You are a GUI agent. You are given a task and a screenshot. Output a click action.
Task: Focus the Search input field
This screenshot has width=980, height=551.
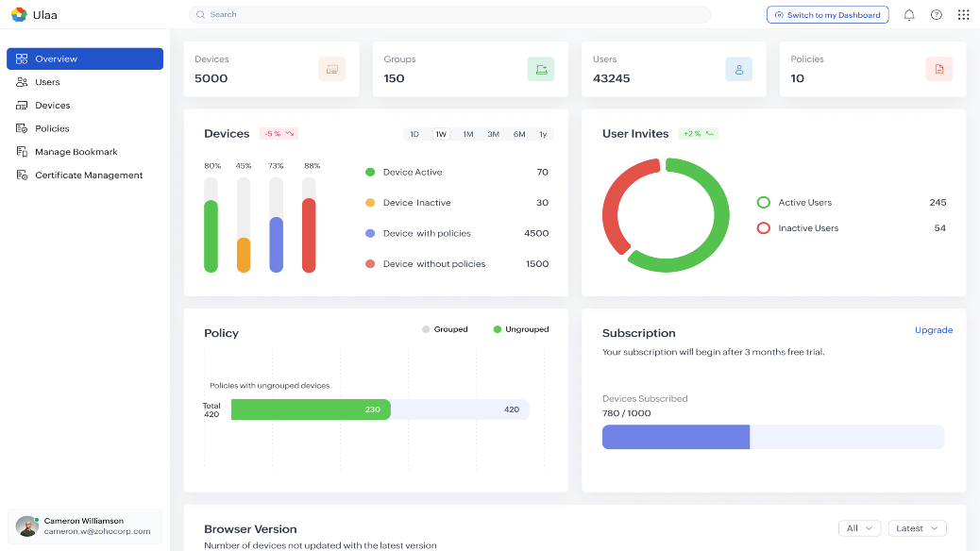[449, 15]
